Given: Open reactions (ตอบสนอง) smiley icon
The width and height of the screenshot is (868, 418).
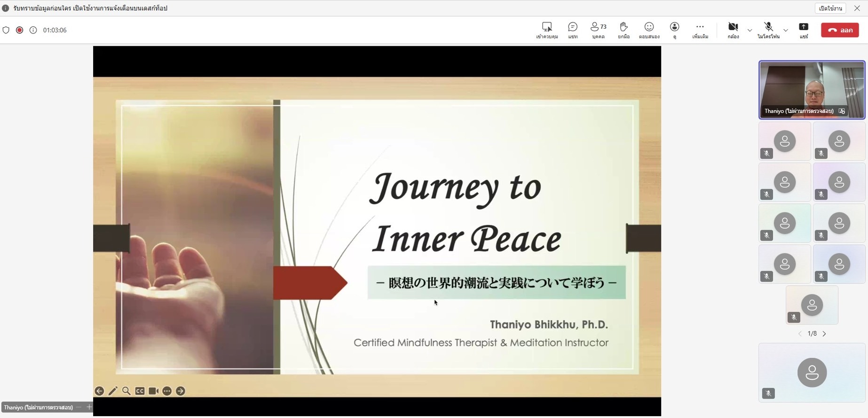Looking at the screenshot, I should click(649, 30).
